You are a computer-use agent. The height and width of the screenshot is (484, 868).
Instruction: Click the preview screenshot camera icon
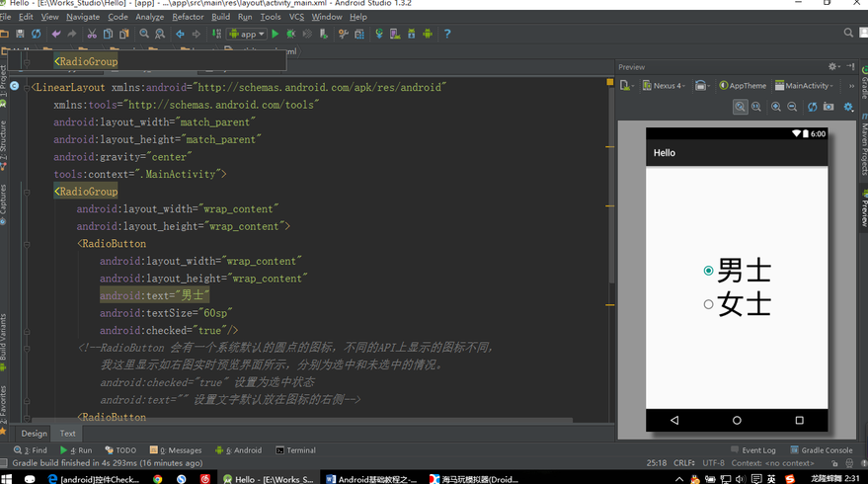(x=829, y=107)
